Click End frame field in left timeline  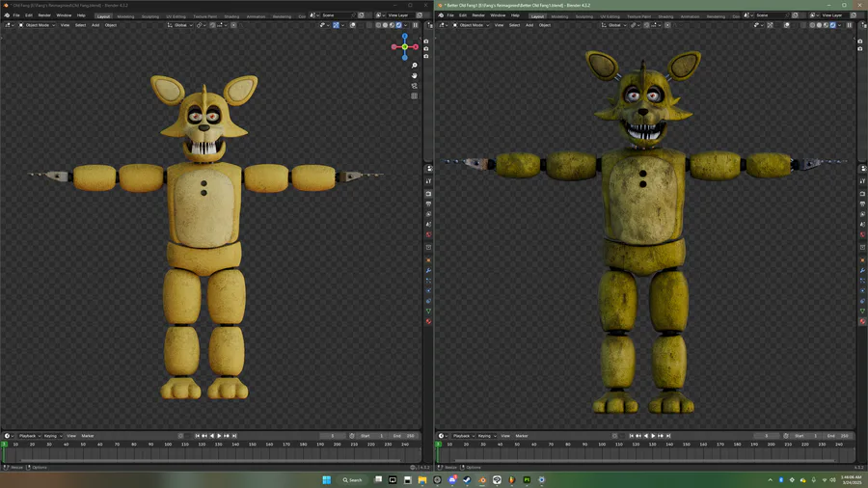click(404, 436)
